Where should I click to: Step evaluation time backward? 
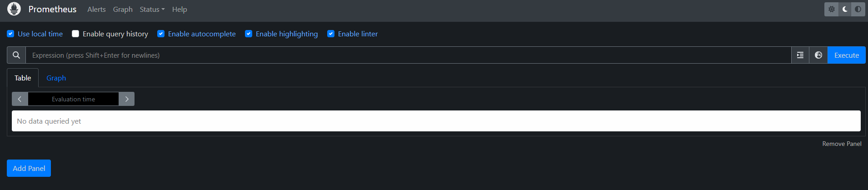pyautogui.click(x=20, y=99)
